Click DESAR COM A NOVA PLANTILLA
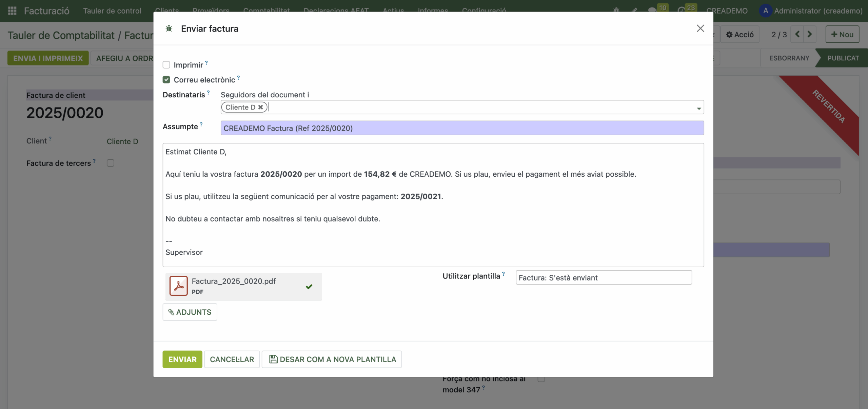This screenshot has height=409, width=868. [x=332, y=359]
